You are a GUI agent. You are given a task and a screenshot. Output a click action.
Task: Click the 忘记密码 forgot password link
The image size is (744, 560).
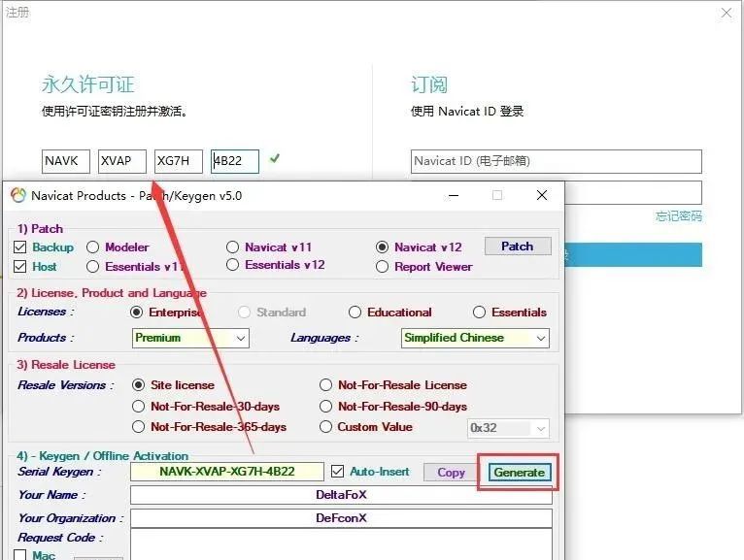679,216
